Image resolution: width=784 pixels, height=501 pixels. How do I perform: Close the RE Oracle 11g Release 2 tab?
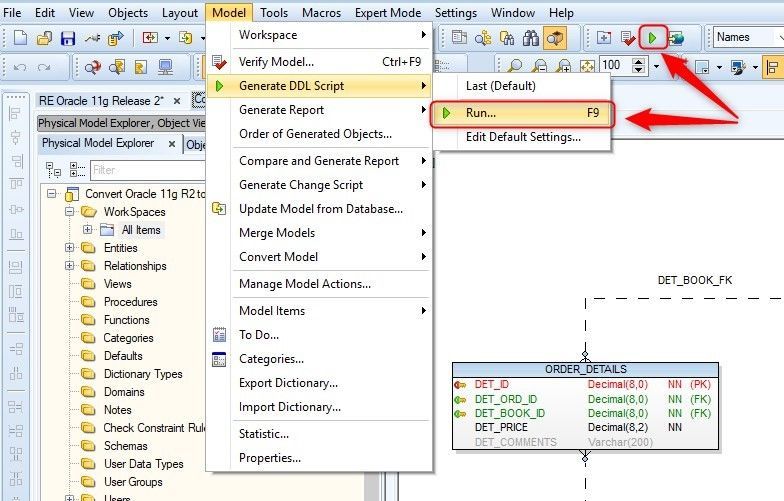click(x=176, y=101)
